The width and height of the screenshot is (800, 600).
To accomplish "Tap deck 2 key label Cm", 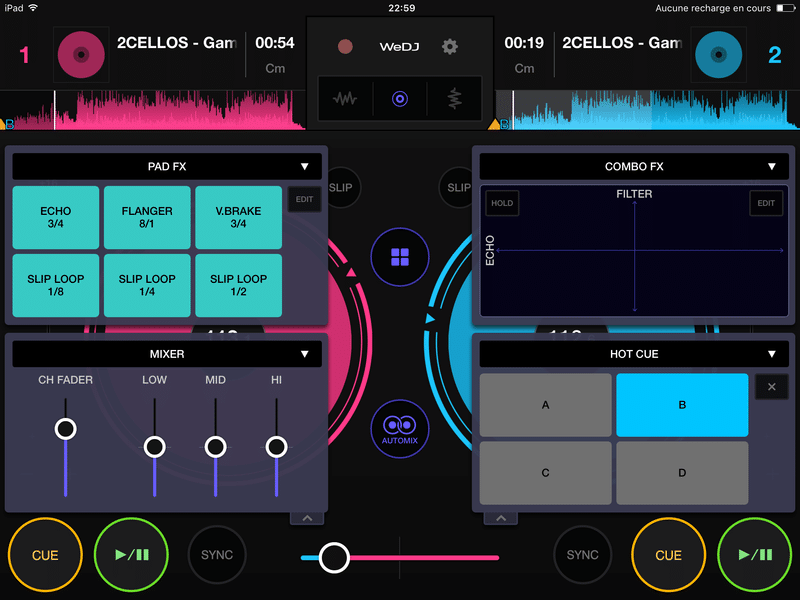I will [x=524, y=68].
